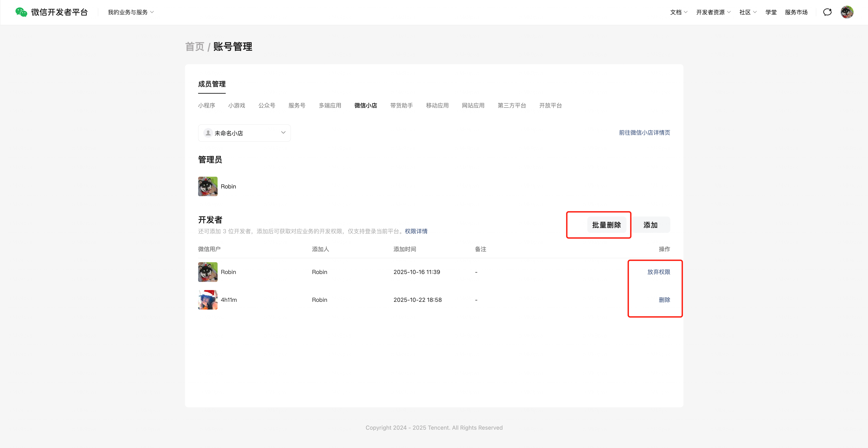
Task: Click the 添加 developer button
Action: tap(650, 225)
